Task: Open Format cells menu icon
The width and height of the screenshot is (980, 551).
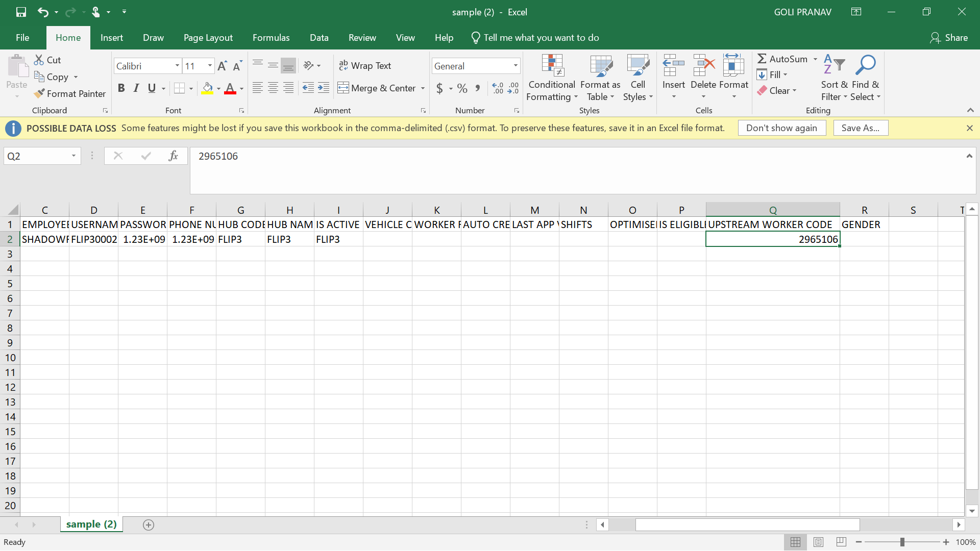Action: click(x=733, y=65)
